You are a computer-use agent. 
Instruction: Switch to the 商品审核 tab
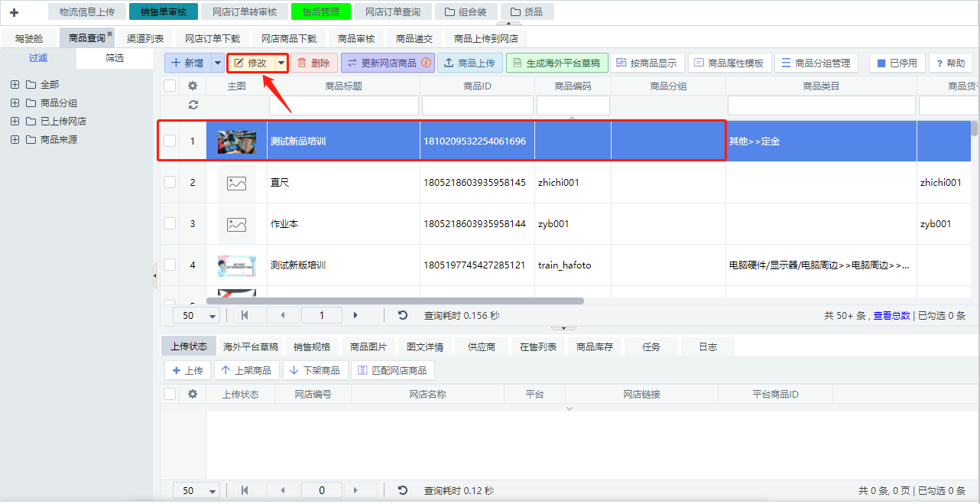point(356,38)
